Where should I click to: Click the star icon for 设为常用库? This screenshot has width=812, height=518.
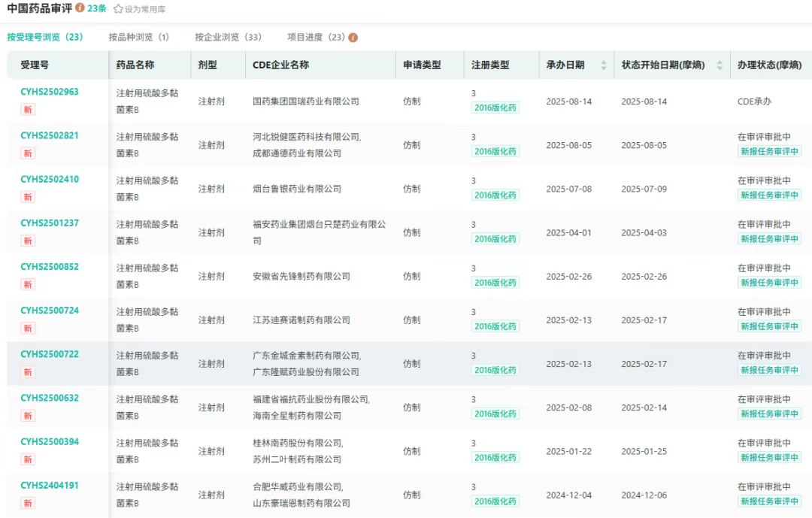(118, 9)
